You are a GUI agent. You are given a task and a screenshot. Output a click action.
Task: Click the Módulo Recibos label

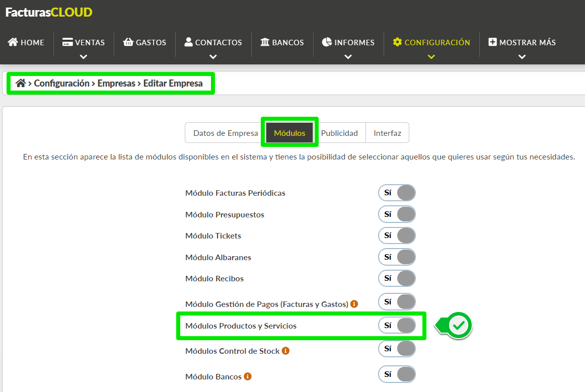coord(214,279)
